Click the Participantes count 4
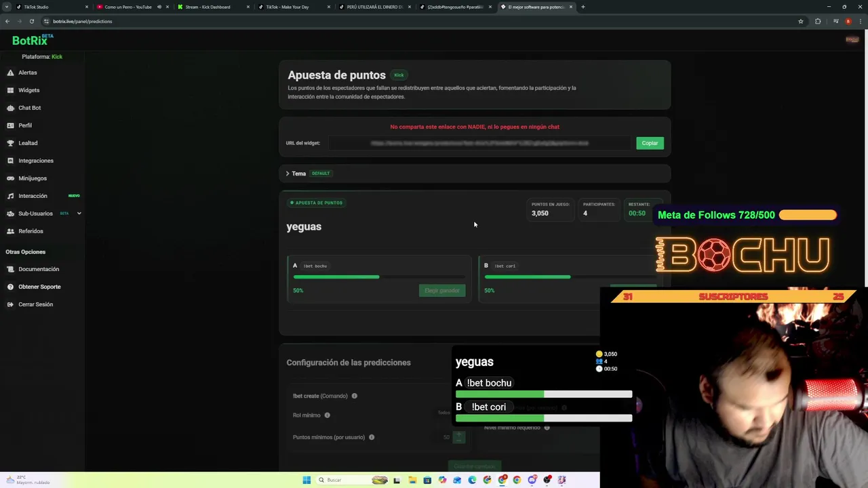868x488 pixels. (x=585, y=213)
